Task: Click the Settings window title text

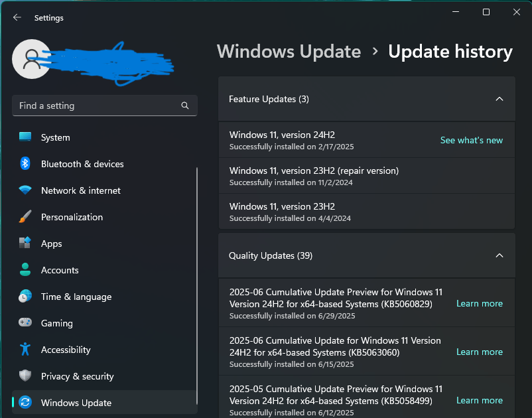Action: point(49,18)
